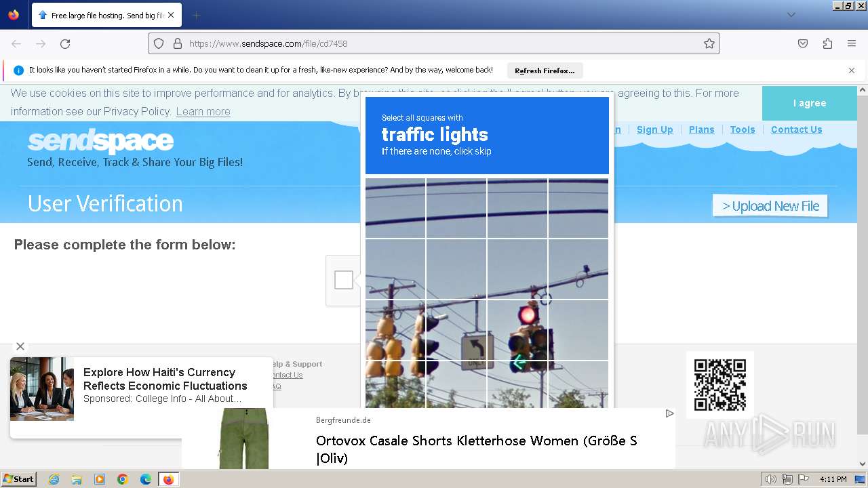This screenshot has height=488, width=868.
Task: Launch Microsoft Edge from taskbar
Action: coord(146,479)
